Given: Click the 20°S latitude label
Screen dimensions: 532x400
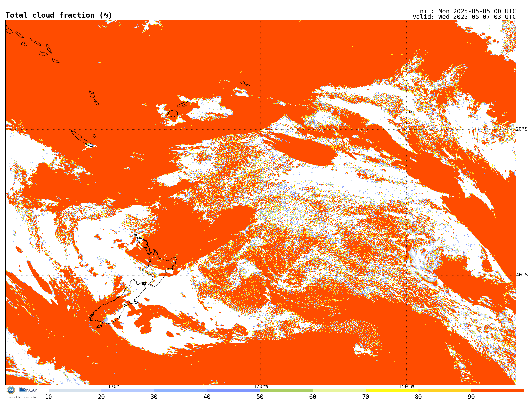Looking at the screenshot, I should [522, 129].
